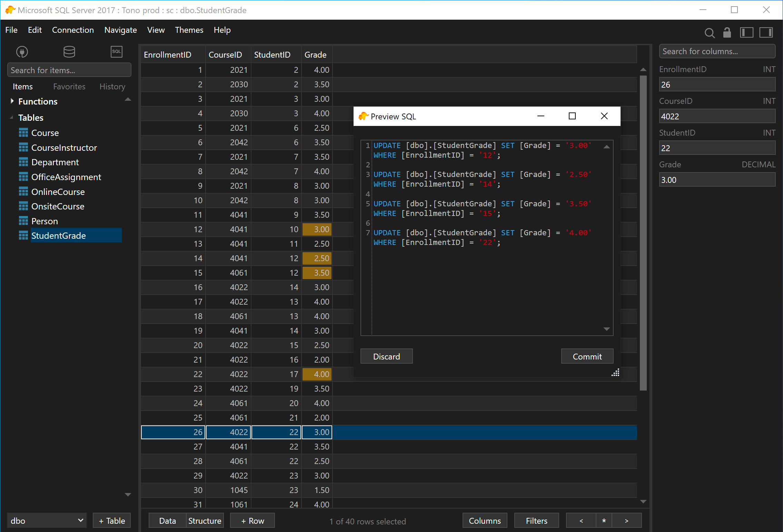
Task: Discard the pending SQL changes
Action: pos(386,356)
